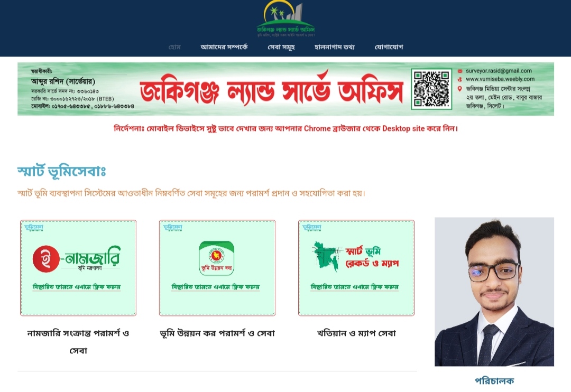
Task: Click the director's portrait photo
Action: pos(494,292)
